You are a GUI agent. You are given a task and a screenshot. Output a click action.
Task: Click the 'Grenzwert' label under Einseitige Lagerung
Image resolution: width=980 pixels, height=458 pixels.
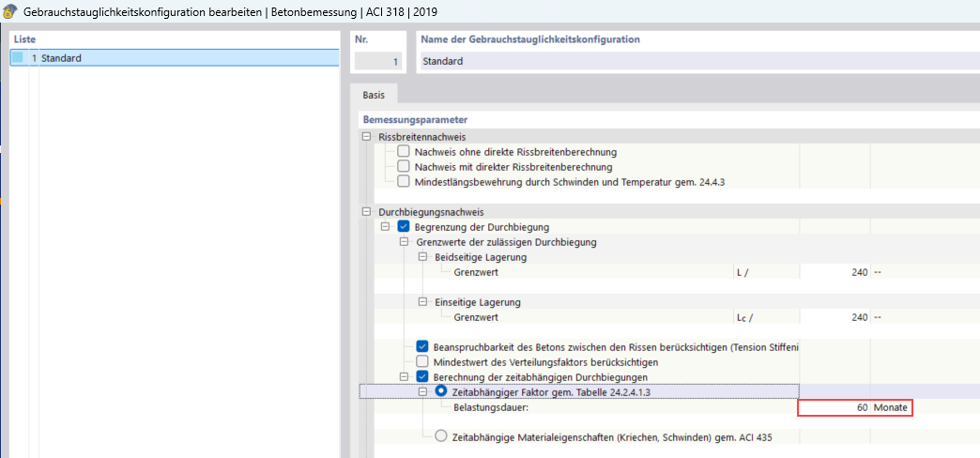click(x=476, y=317)
